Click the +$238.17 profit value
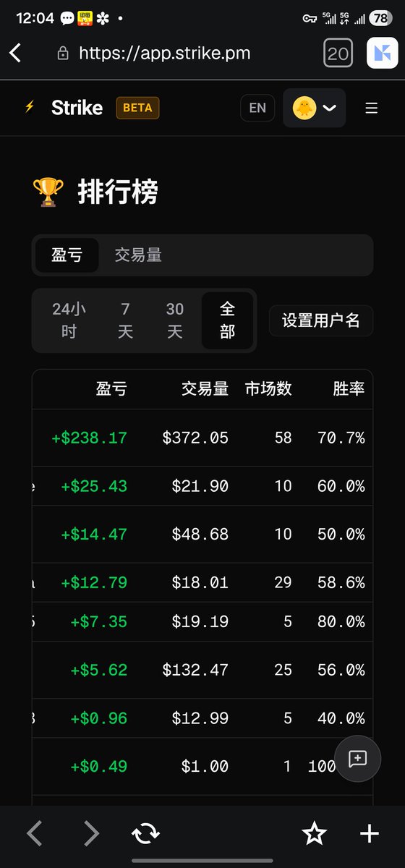The image size is (405, 868). (89, 438)
